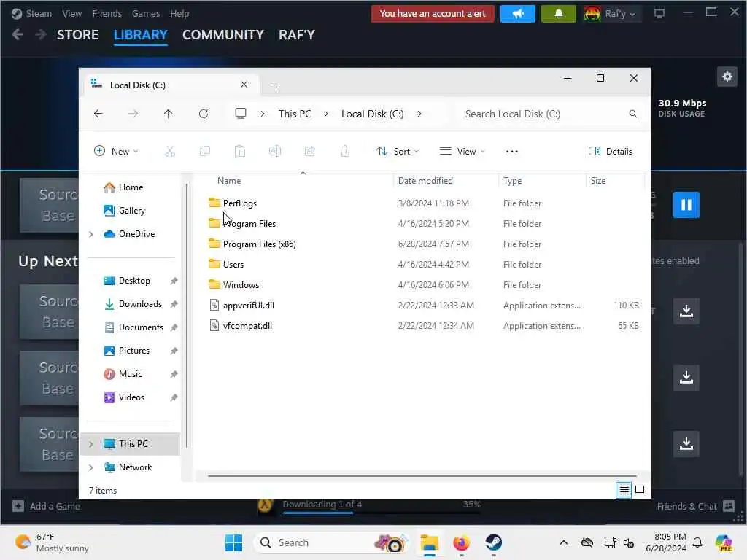The width and height of the screenshot is (747, 560).
Task: Click Steam back navigation arrow
Action: click(18, 34)
